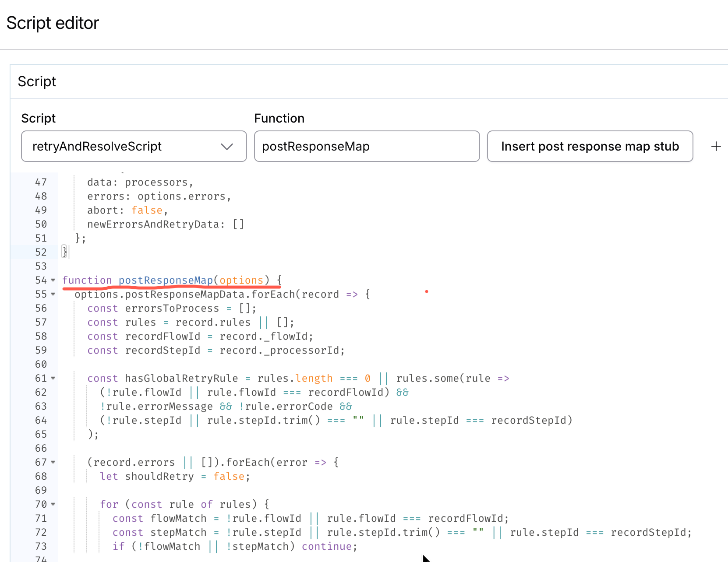Screen dimensions: 728x562
Task: Click the plus icon to add a new function
Action: pyautogui.click(x=716, y=146)
